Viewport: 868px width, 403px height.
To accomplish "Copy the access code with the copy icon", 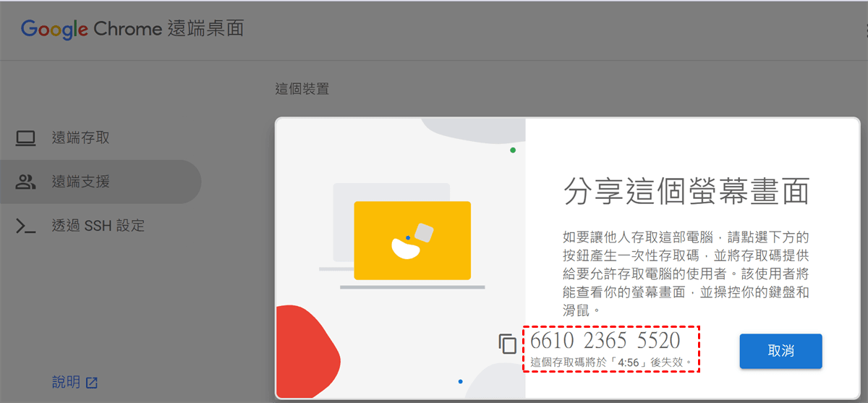I will 508,344.
